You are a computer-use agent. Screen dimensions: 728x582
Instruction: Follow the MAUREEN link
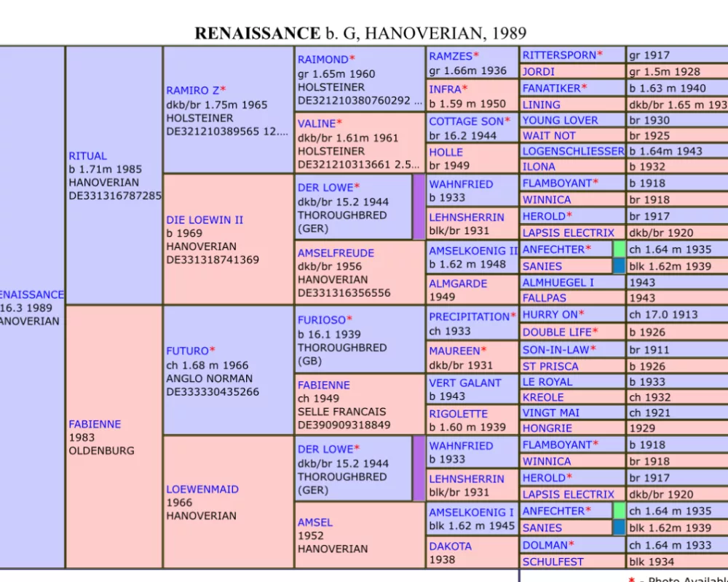click(454, 351)
